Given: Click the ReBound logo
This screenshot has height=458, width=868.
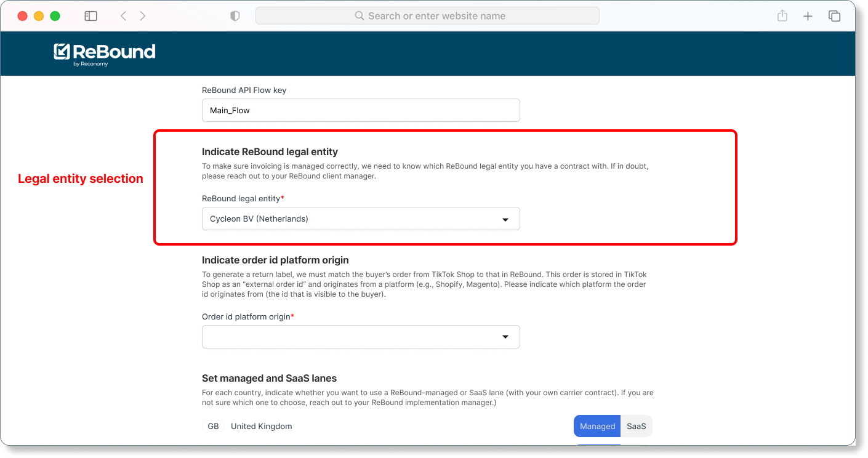Looking at the screenshot, I should 105,54.
